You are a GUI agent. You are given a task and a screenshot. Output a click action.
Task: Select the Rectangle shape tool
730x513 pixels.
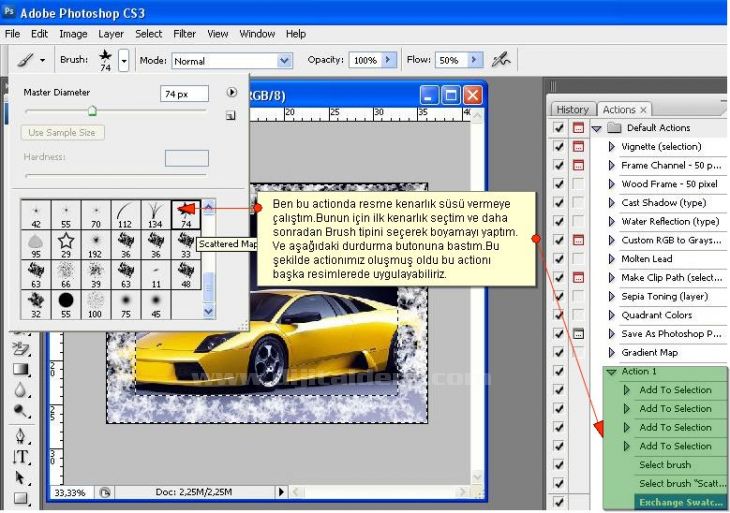20,499
